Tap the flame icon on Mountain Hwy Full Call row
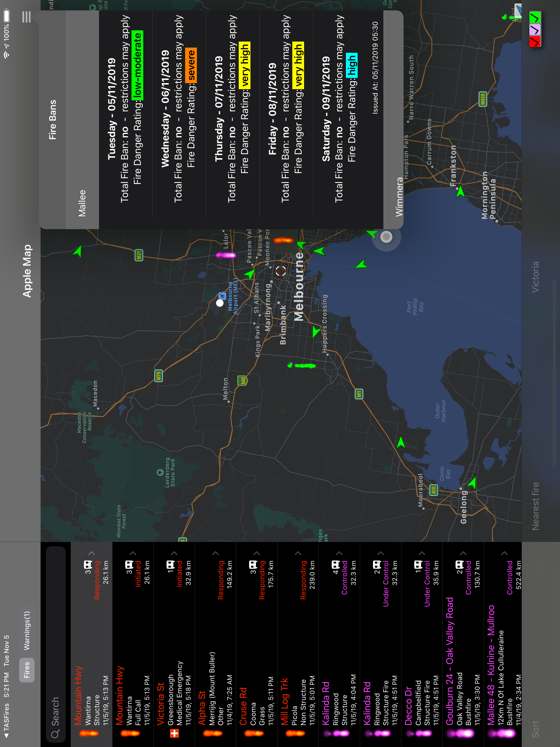 tap(130, 733)
